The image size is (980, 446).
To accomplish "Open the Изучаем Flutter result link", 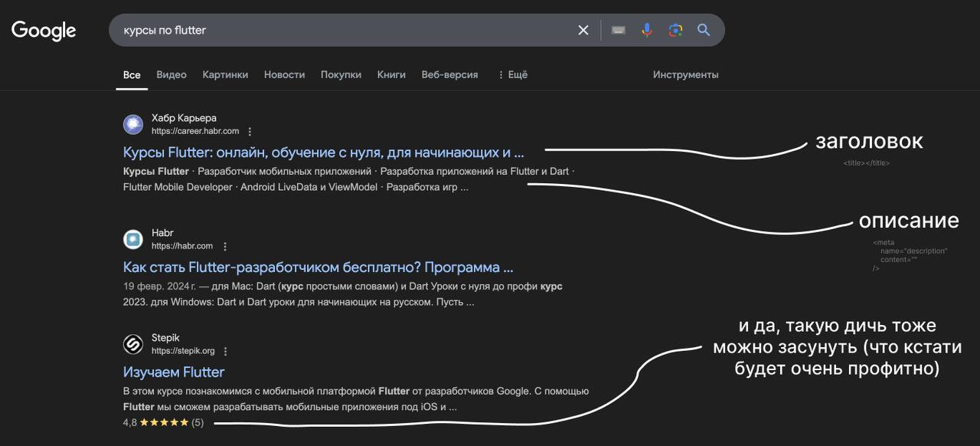I will pyautogui.click(x=174, y=372).
